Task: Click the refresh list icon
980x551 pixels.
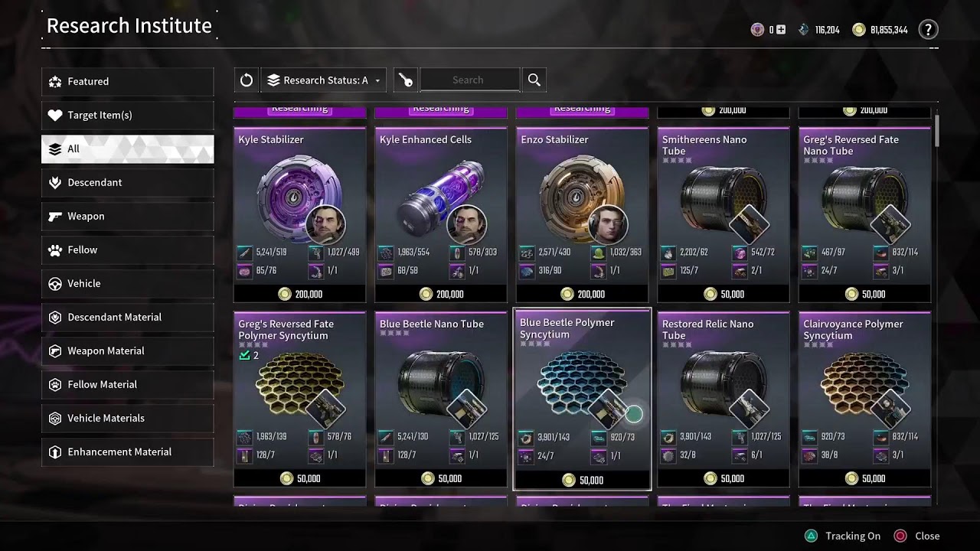Action: 247,80
